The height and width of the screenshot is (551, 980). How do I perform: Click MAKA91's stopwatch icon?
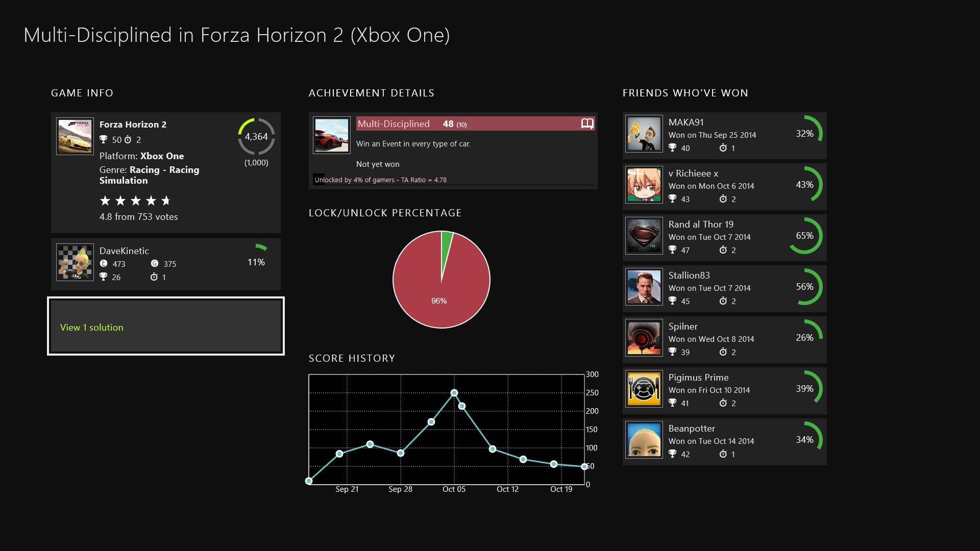723,147
